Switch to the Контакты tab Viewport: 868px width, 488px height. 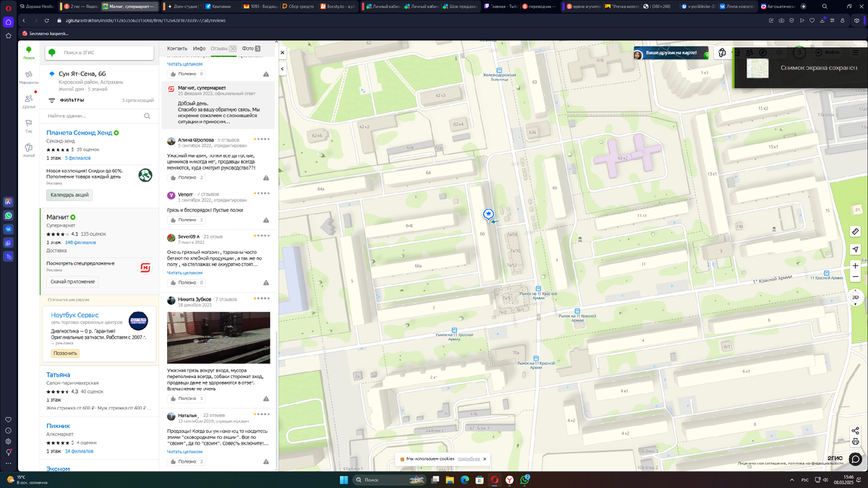(177, 48)
